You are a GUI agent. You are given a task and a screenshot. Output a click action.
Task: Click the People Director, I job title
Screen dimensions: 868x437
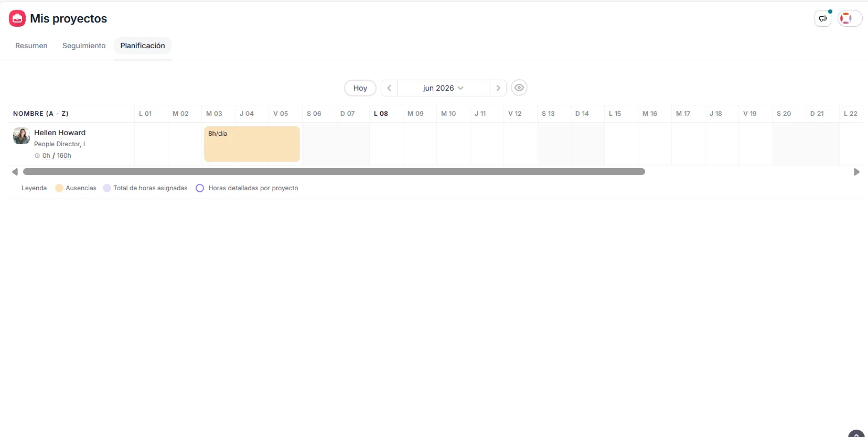click(x=59, y=144)
